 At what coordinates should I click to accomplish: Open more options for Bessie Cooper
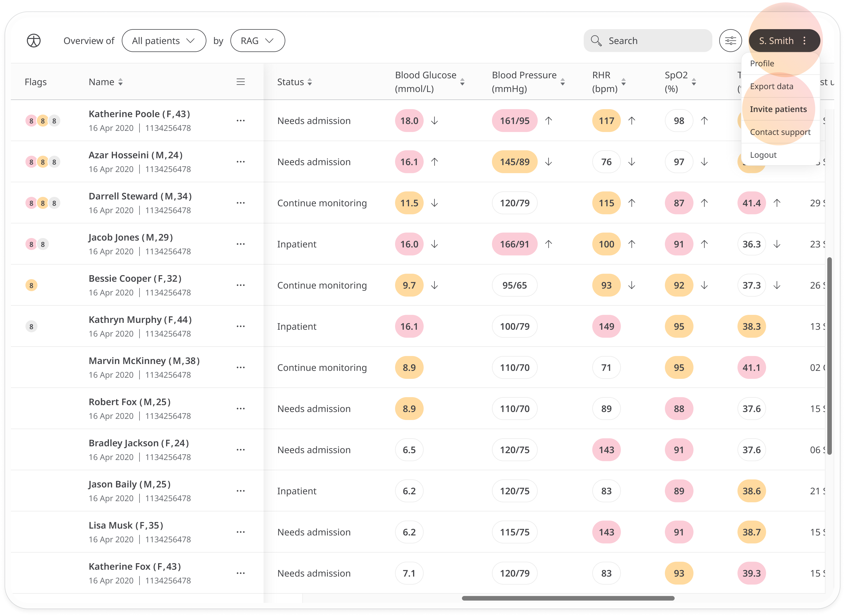241,285
